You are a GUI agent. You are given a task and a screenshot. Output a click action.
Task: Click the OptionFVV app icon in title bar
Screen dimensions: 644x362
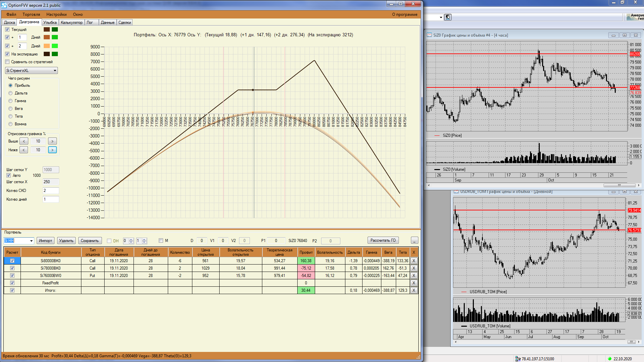[4, 5]
